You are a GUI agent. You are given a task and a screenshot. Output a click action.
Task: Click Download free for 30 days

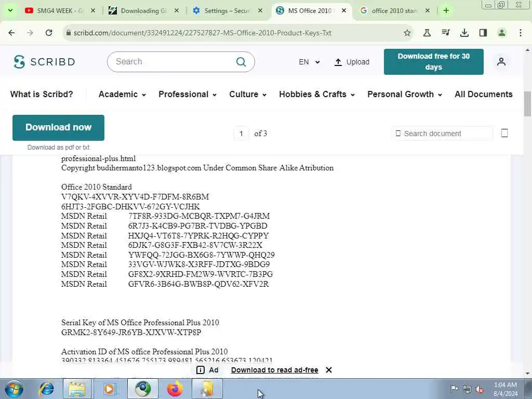tap(434, 62)
